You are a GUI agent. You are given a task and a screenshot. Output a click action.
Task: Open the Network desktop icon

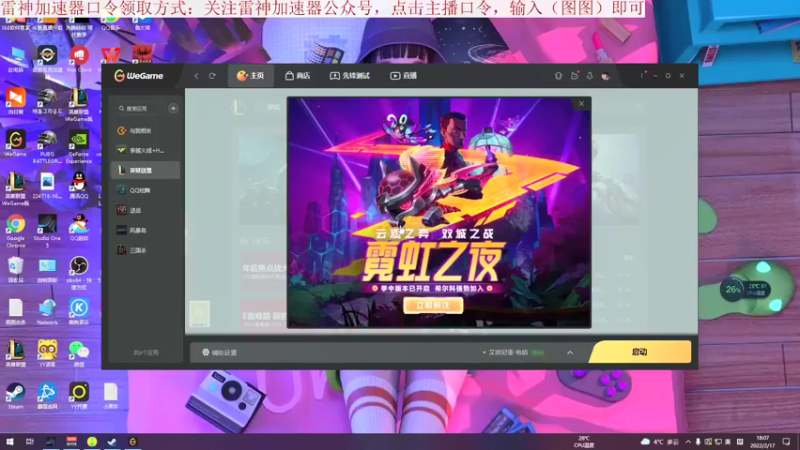(x=47, y=312)
